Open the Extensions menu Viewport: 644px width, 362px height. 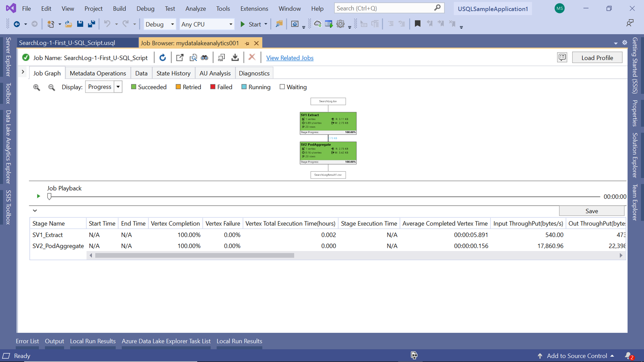[254, 9]
